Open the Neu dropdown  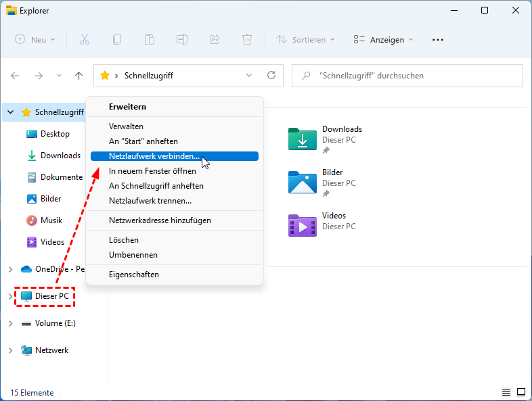pyautogui.click(x=35, y=40)
